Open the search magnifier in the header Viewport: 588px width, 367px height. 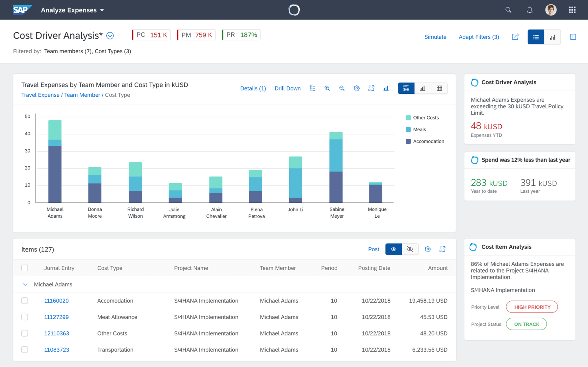(508, 10)
